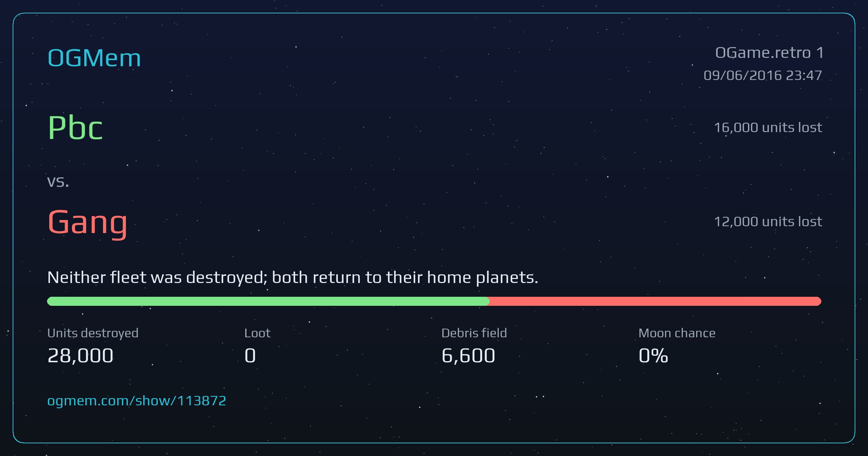Click the red portion of loss bar
This screenshot has height=456, width=868.
(655, 301)
